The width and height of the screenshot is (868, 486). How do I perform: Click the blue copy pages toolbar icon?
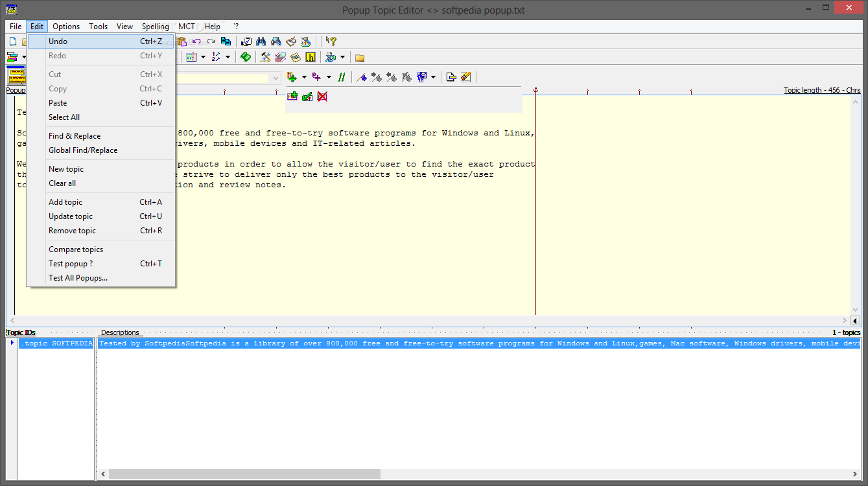point(226,41)
